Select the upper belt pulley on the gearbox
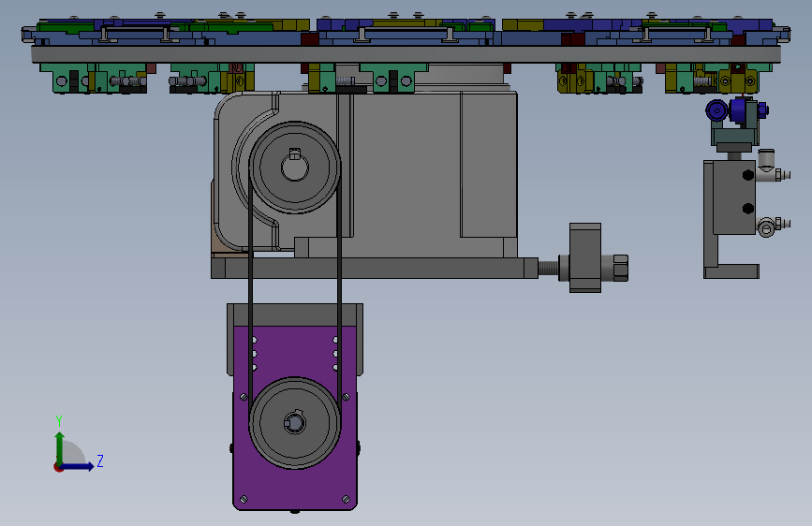 point(295,168)
